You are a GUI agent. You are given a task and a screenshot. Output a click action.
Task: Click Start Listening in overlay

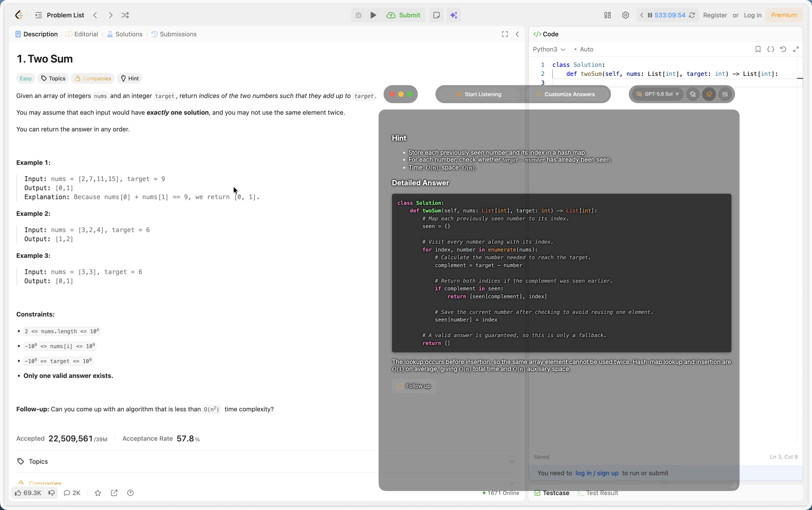pyautogui.click(x=478, y=94)
